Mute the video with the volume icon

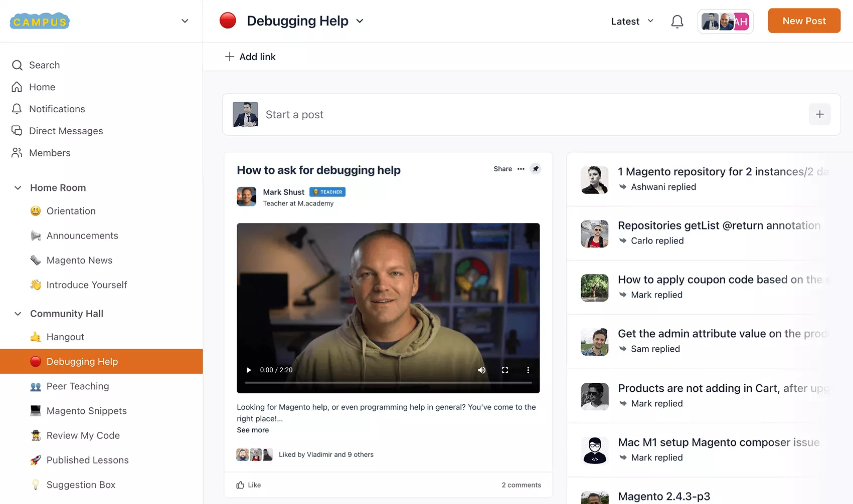click(x=481, y=370)
